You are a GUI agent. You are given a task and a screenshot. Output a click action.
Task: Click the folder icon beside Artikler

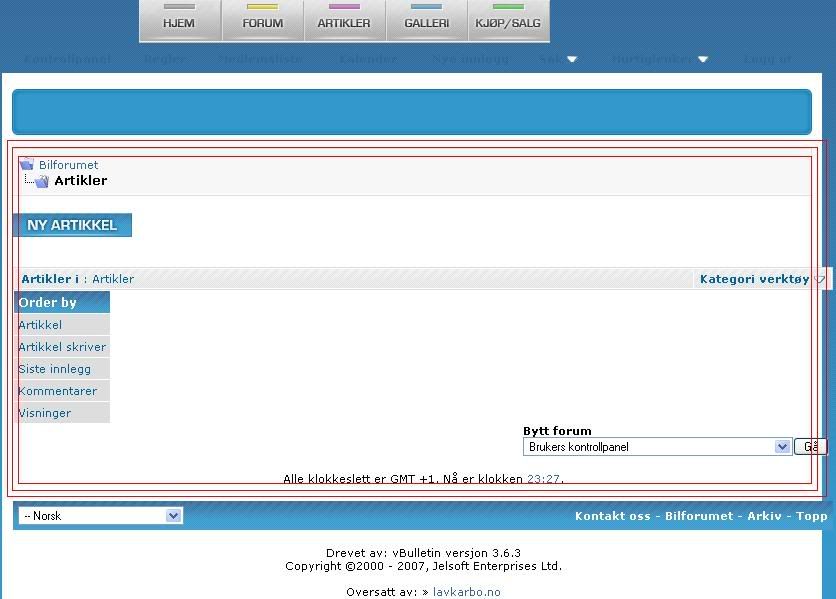point(42,181)
